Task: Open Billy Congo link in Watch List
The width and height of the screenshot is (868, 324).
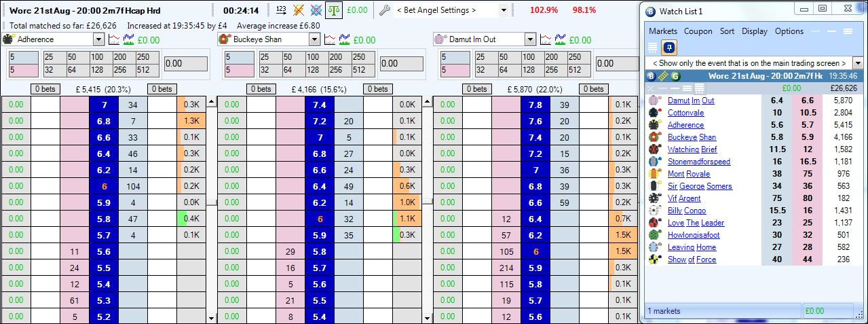Action: click(x=687, y=211)
